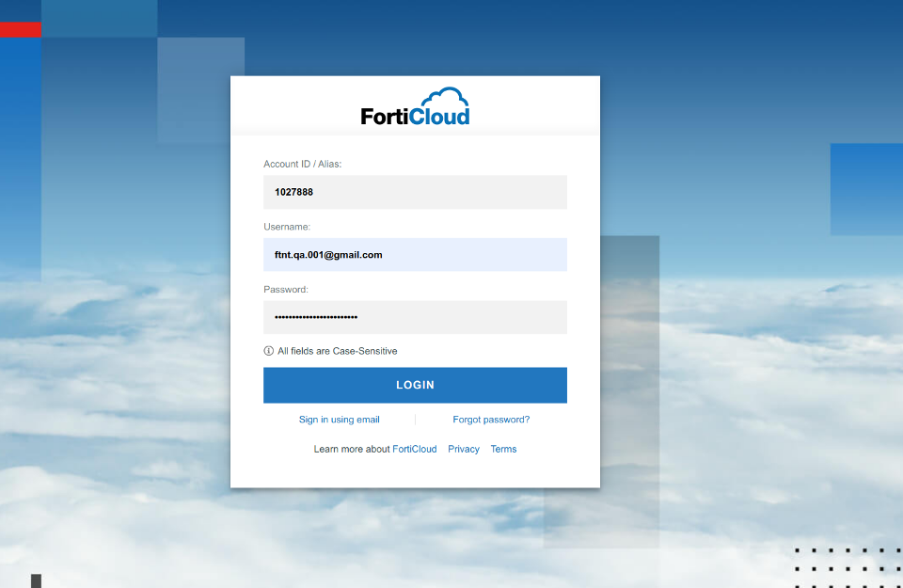Click the FortiCloud logo

[415, 103]
